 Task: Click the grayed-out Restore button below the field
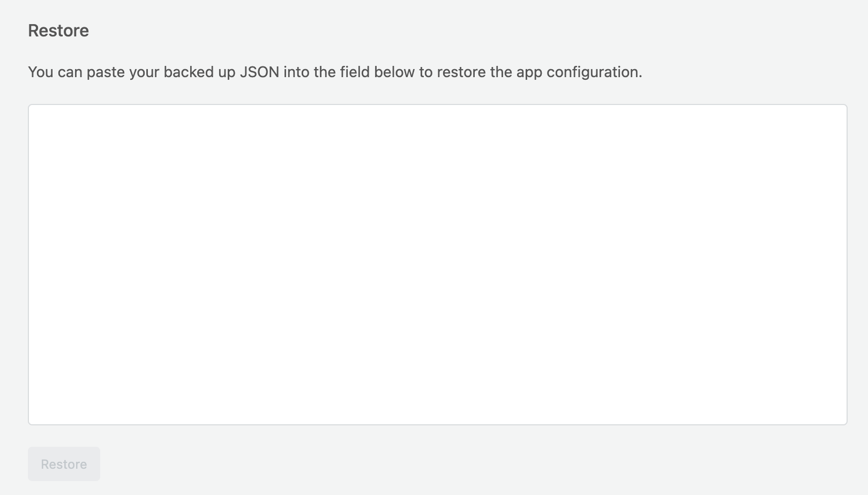click(64, 464)
